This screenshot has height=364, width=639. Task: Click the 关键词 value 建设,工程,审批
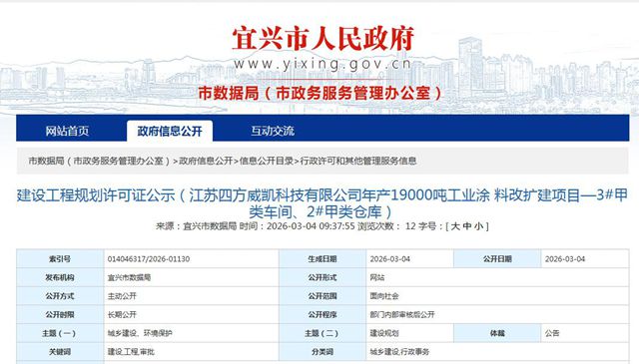[x=131, y=352]
